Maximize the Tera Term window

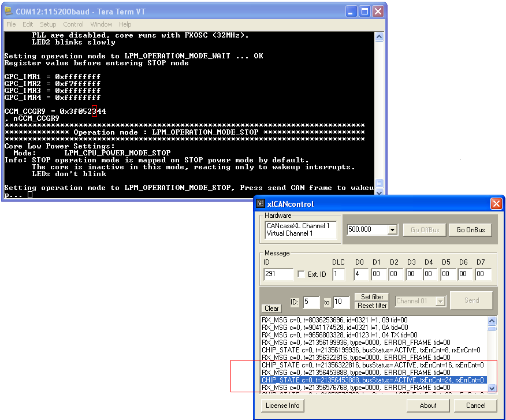coord(364,12)
